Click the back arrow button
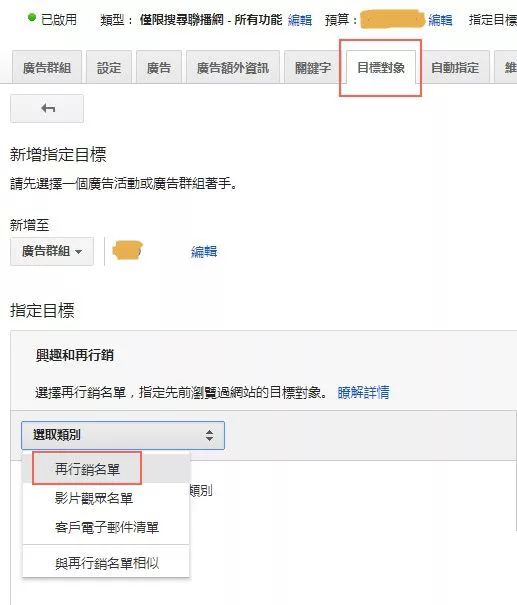 pos(47,108)
